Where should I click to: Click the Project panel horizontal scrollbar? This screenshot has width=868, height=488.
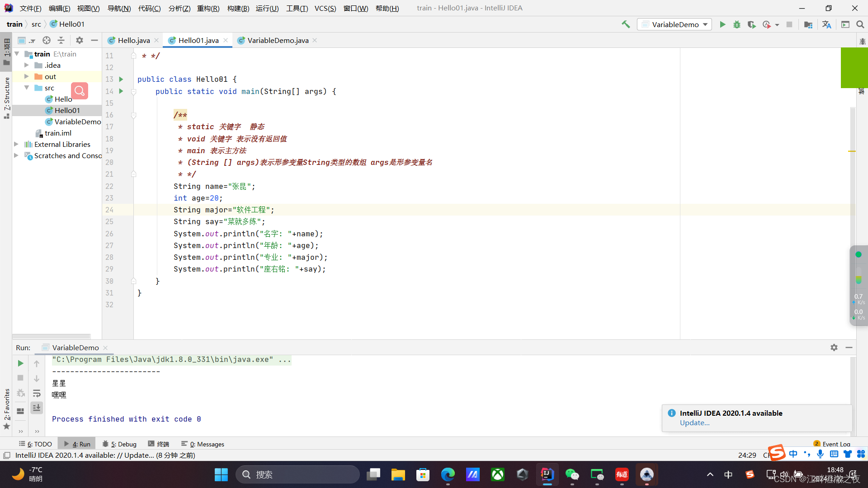51,337
